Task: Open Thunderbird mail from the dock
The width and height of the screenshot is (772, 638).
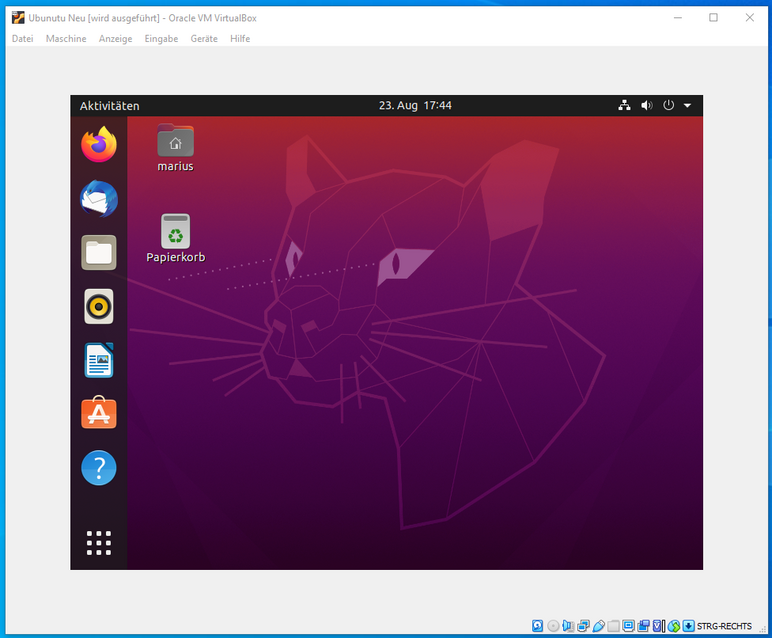Action: click(x=99, y=199)
